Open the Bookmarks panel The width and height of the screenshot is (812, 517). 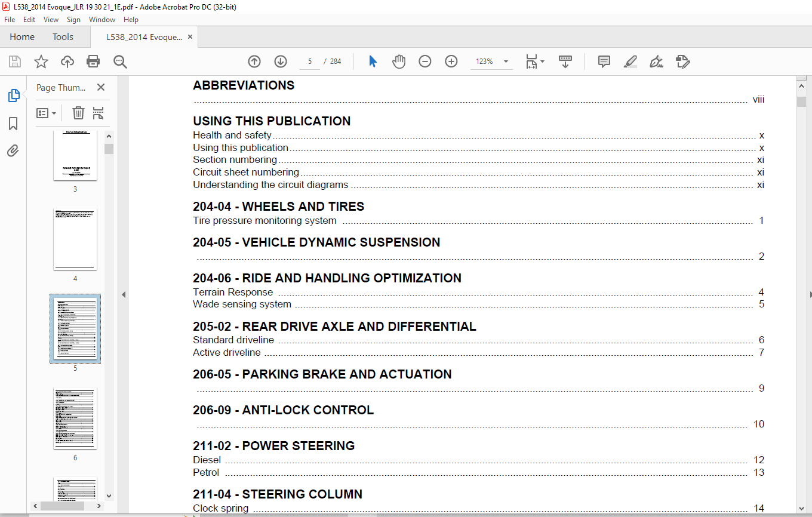(13, 124)
